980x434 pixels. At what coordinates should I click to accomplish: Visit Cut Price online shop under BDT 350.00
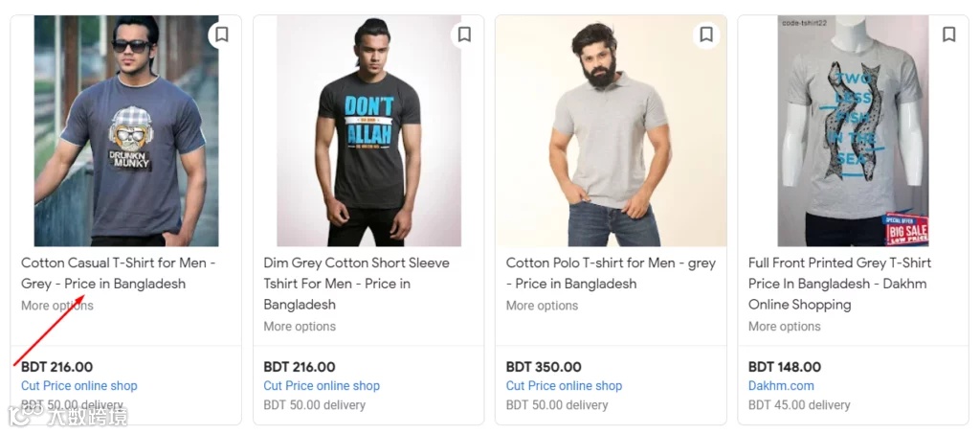click(564, 386)
